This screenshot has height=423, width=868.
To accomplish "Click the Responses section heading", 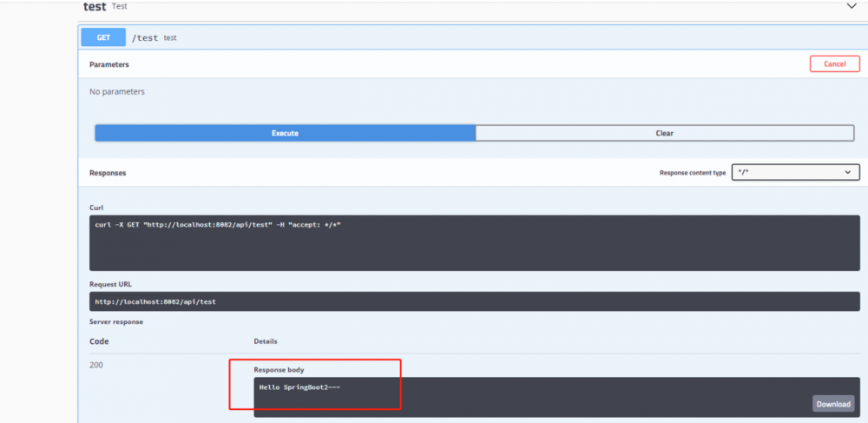I will pyautogui.click(x=108, y=173).
